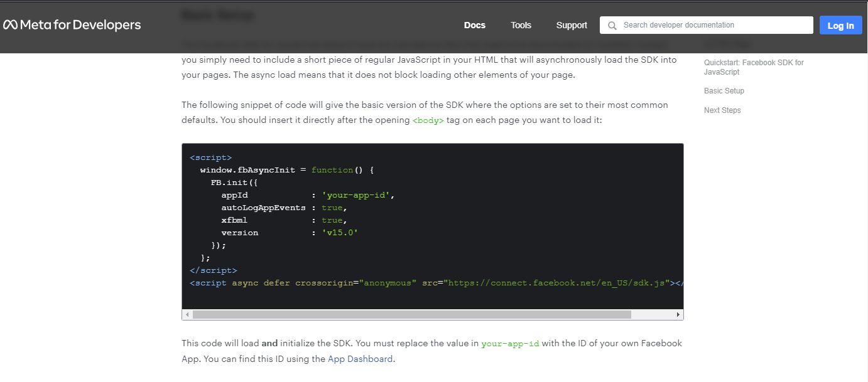Image resolution: width=868 pixels, height=382 pixels.
Task: Click the closing </script> tag in code
Action: (214, 270)
